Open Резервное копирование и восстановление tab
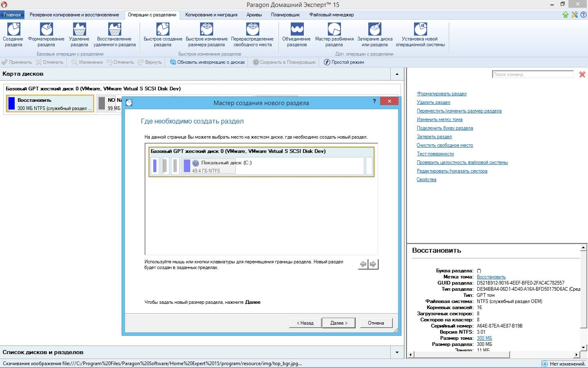Viewport: 588px width, 368px height. click(x=74, y=15)
